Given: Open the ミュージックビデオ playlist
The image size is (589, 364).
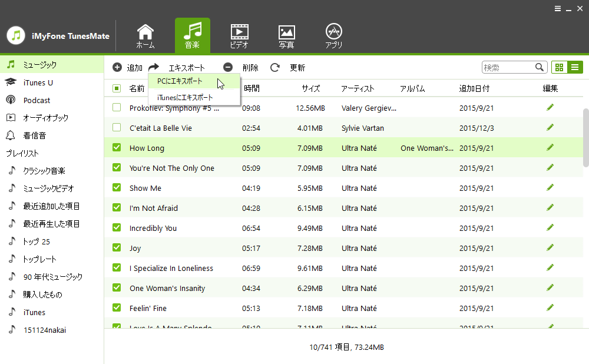Looking at the screenshot, I should coord(52,188).
